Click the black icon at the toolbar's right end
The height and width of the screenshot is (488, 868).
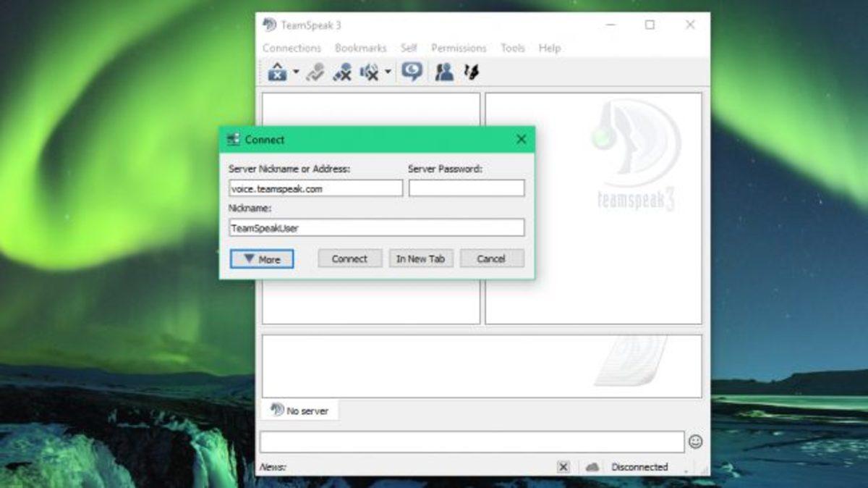click(x=472, y=72)
